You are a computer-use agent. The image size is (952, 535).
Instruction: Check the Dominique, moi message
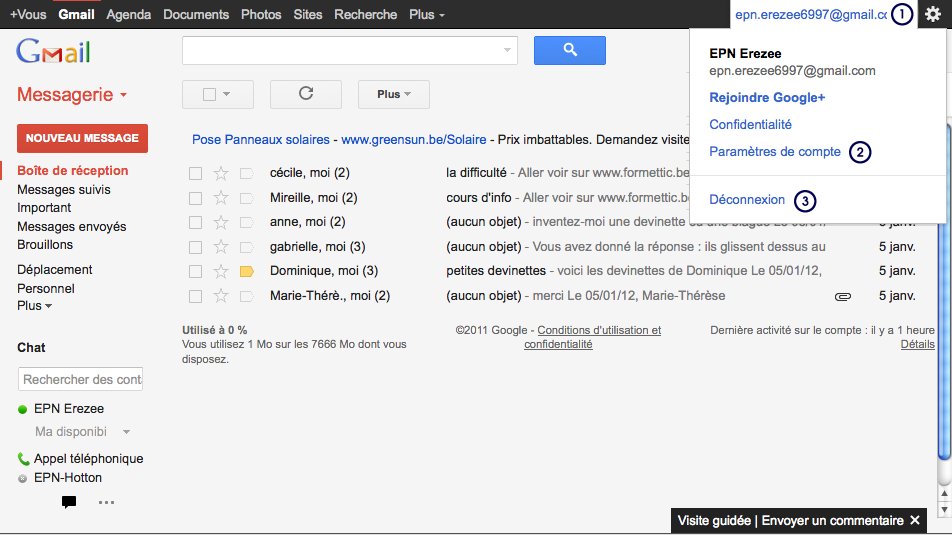(196, 271)
